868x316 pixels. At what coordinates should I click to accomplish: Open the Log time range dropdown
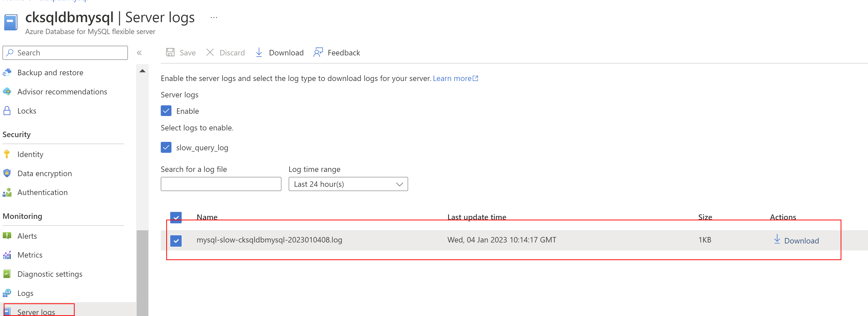pos(348,184)
